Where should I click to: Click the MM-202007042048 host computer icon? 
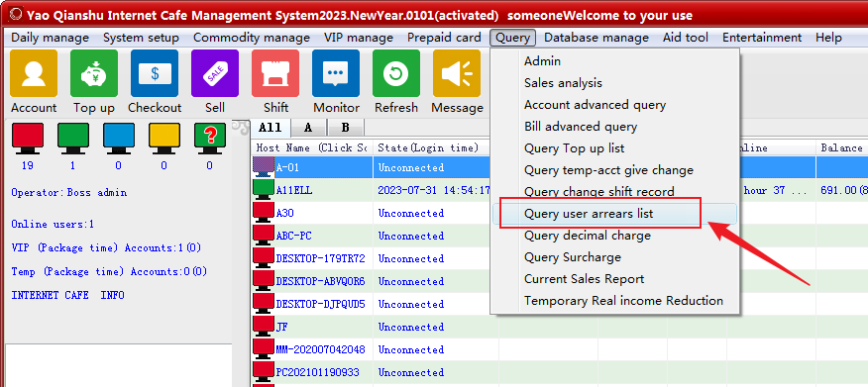click(264, 349)
